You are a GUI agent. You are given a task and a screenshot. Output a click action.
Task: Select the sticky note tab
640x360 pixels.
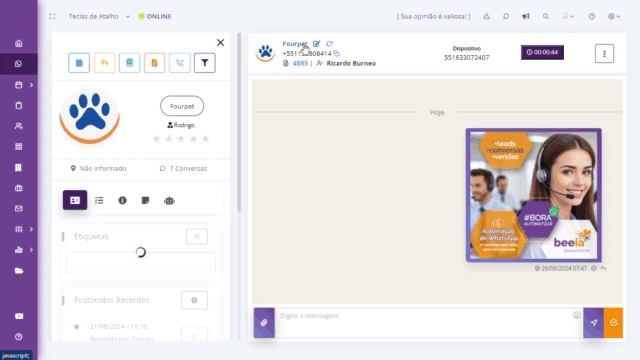tap(145, 200)
